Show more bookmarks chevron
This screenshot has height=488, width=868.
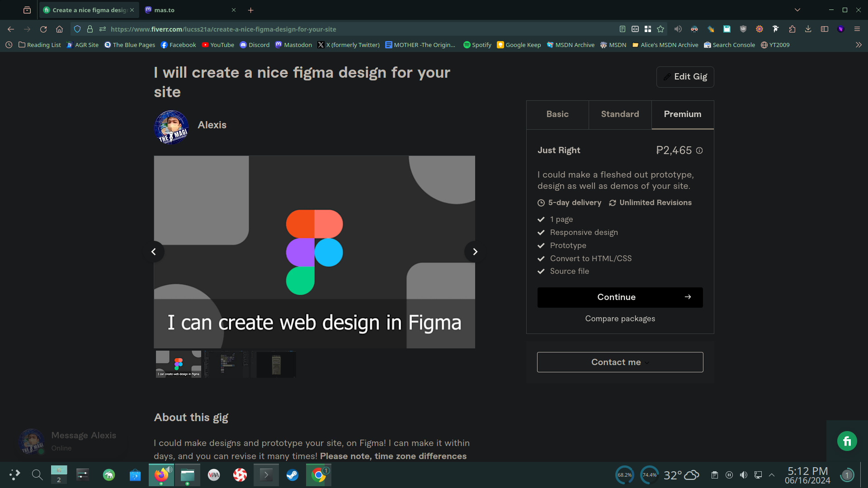click(859, 45)
